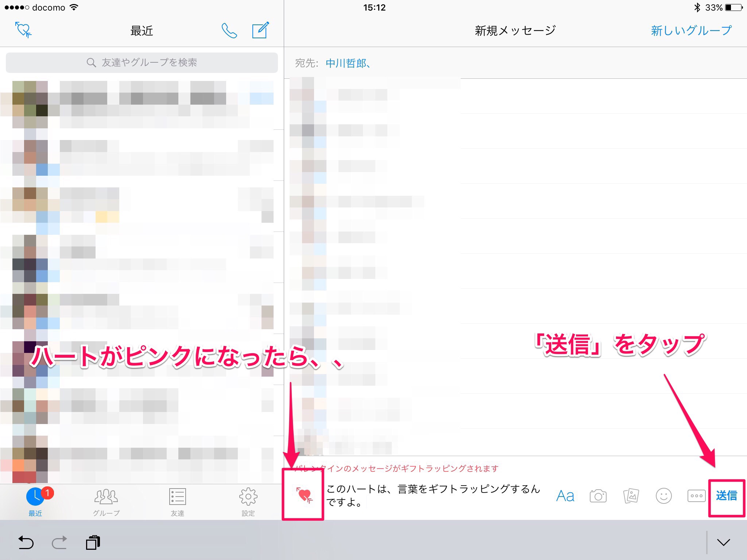Open the Aa text style icon
Image resolution: width=747 pixels, height=560 pixels.
tap(565, 496)
